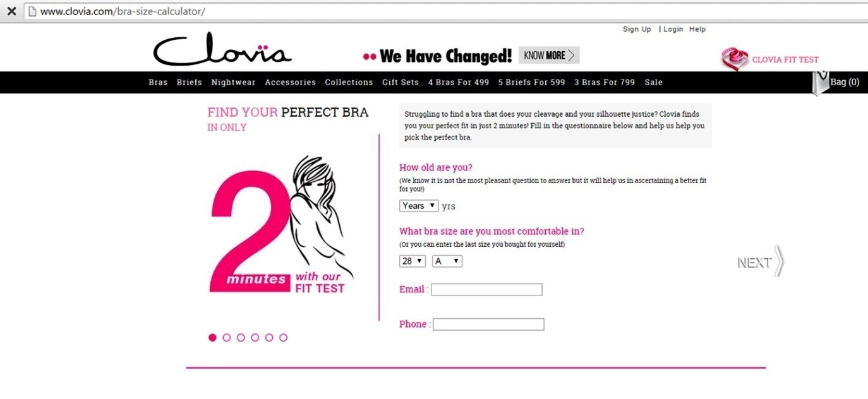Open the Years age dropdown

(419, 206)
